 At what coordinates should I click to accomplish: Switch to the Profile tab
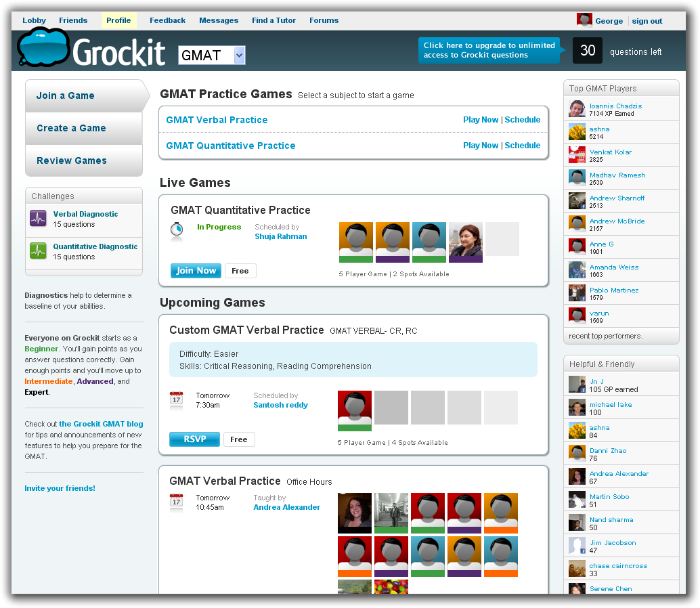click(x=118, y=20)
